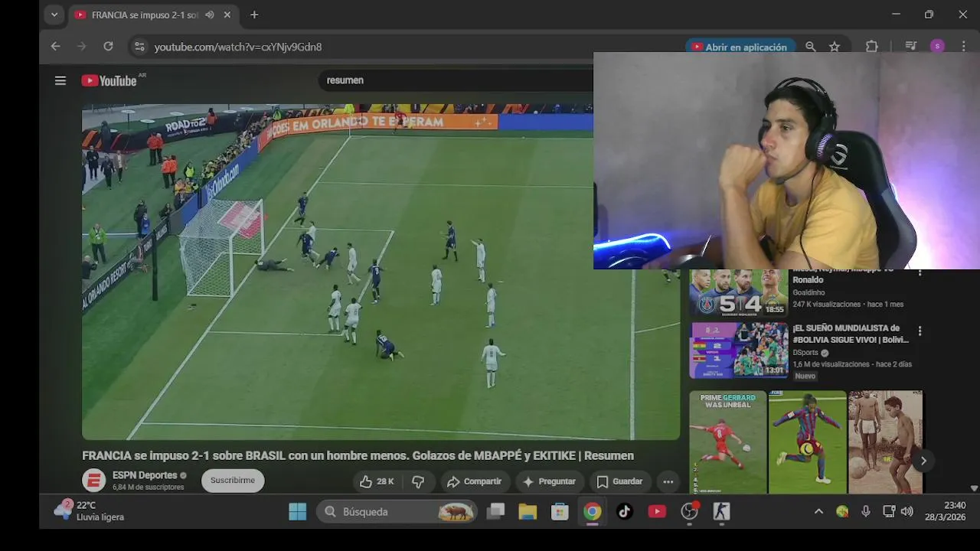Viewport: 980px width, 551px height.
Task: Click the page scrollbar down arrow
Action: 974,488
